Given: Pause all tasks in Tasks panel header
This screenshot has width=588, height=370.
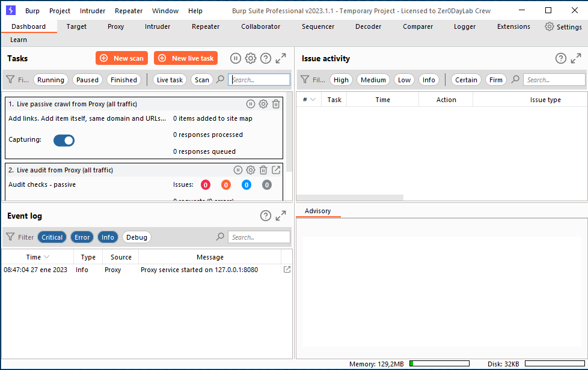Looking at the screenshot, I should point(236,58).
